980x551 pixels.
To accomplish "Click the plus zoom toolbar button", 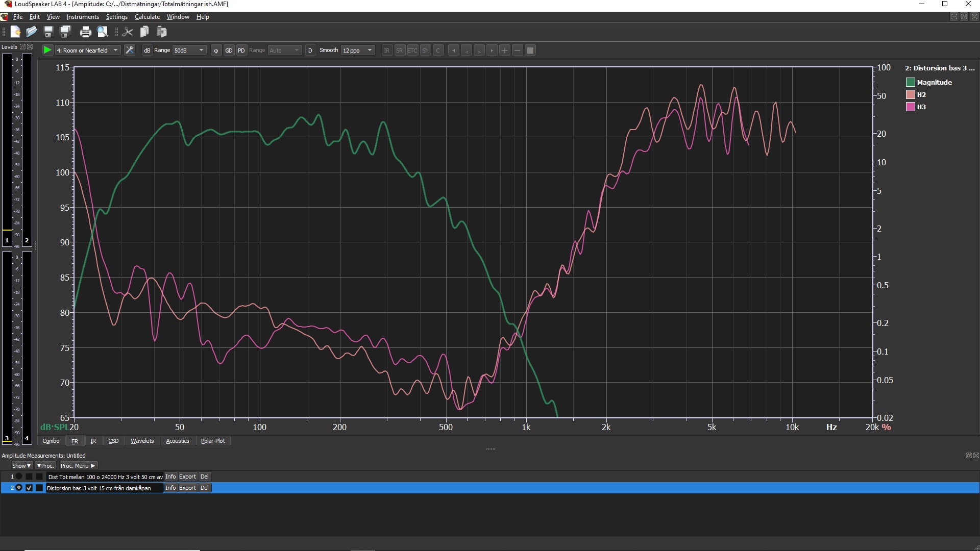I will 505,50.
